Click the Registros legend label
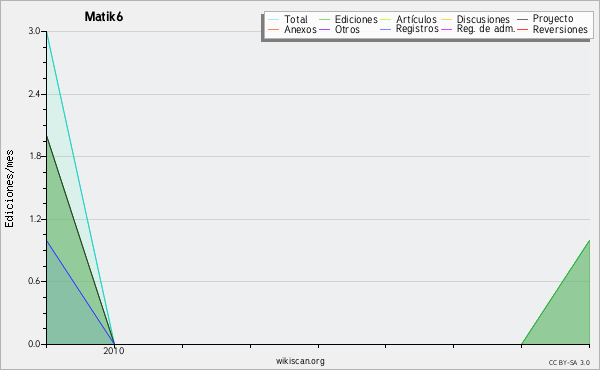600x370 pixels. 417,29
